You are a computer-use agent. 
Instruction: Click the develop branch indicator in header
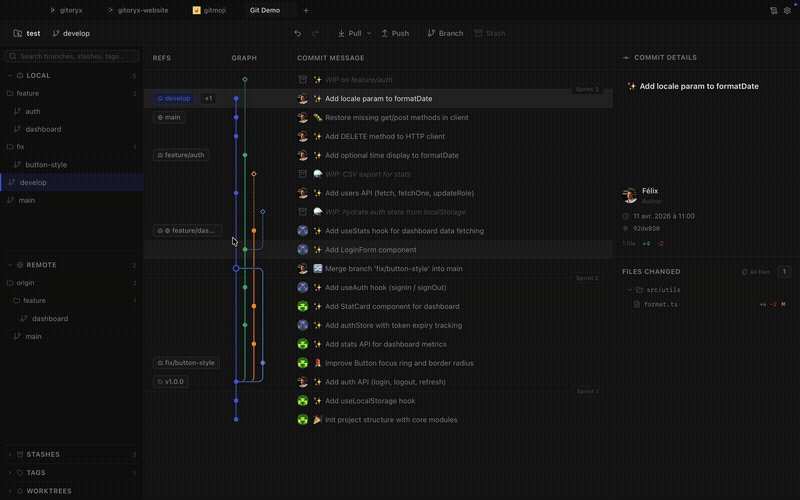(x=71, y=33)
